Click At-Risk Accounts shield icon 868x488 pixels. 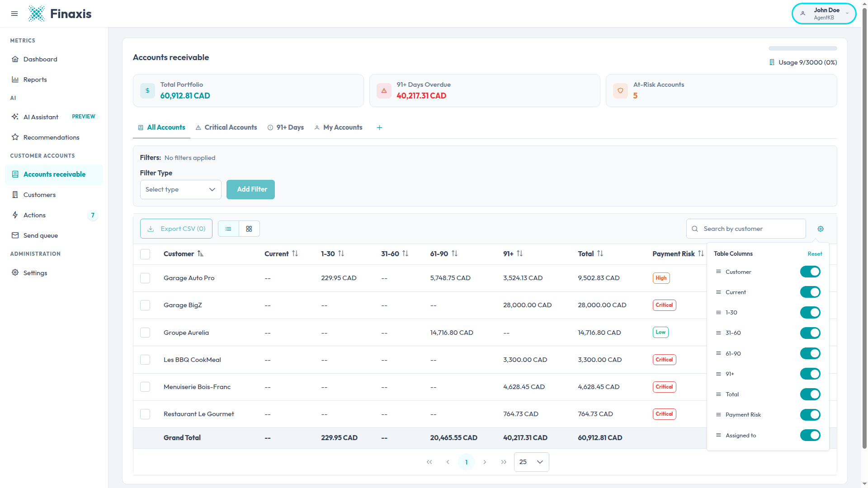620,91
